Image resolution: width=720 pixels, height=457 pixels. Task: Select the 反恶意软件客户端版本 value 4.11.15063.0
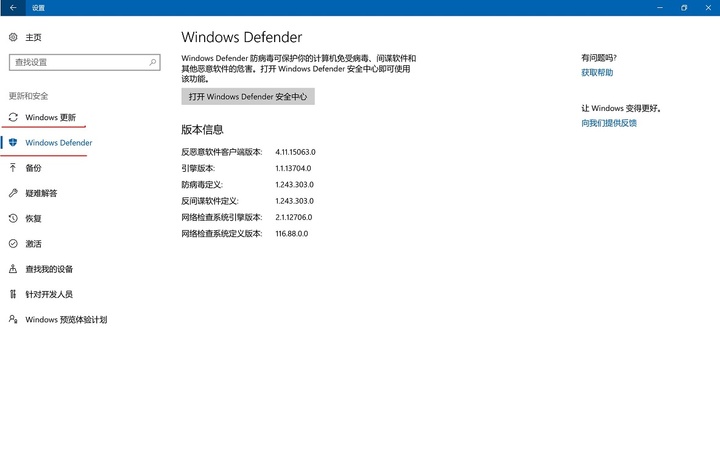click(295, 152)
